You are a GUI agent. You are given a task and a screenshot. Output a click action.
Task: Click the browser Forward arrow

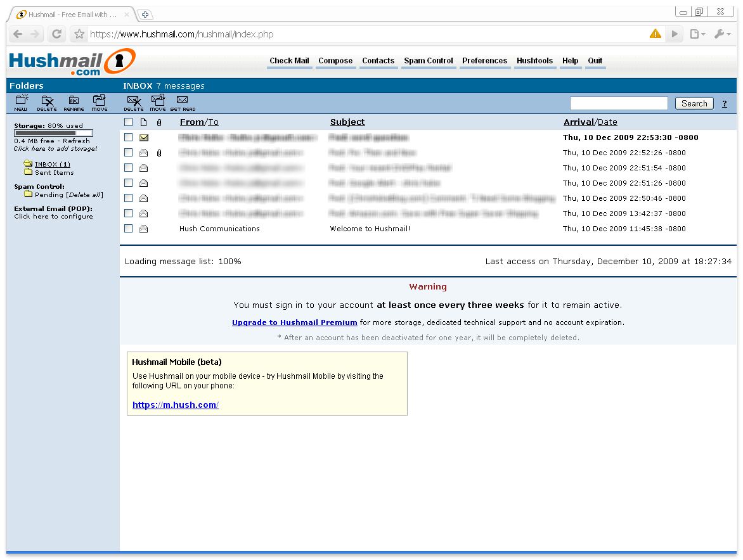tap(35, 34)
